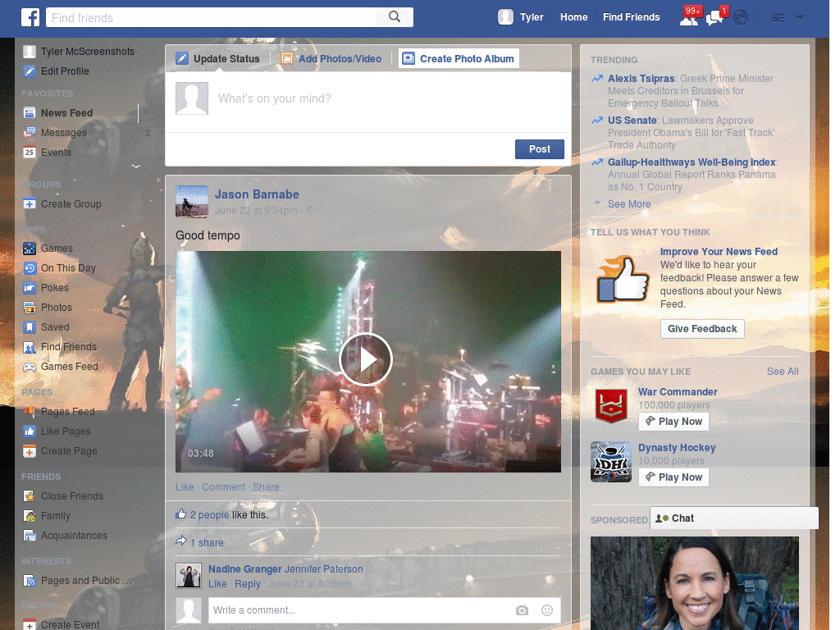Click What's on your mind field
840x630 pixels.
coord(368,98)
